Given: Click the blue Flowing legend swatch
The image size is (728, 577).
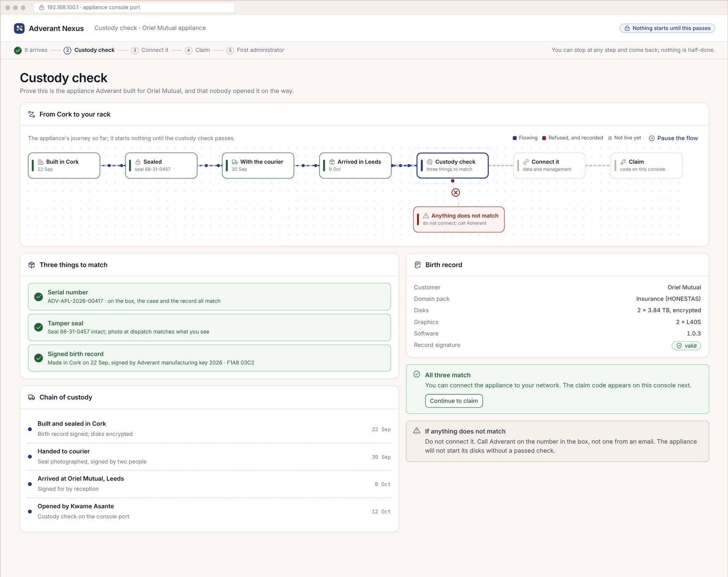Looking at the screenshot, I should coord(515,138).
